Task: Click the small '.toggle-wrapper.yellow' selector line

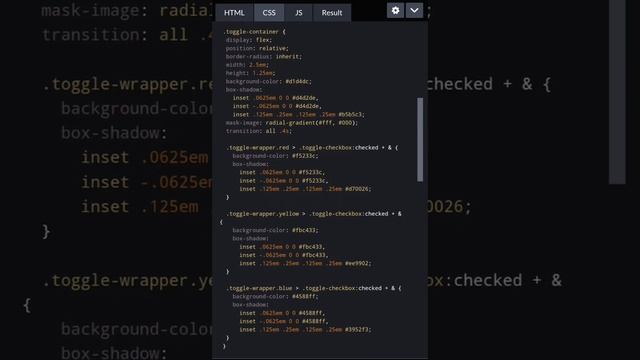Action: (314, 214)
